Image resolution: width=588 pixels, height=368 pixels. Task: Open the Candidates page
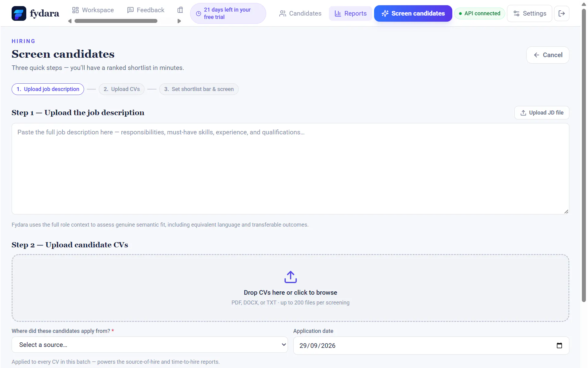300,13
